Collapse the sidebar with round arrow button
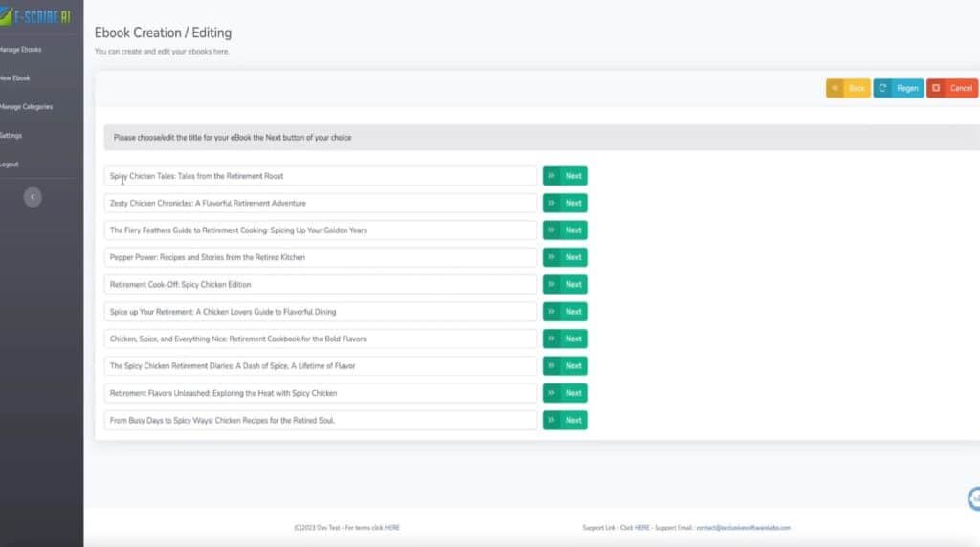 click(x=33, y=197)
